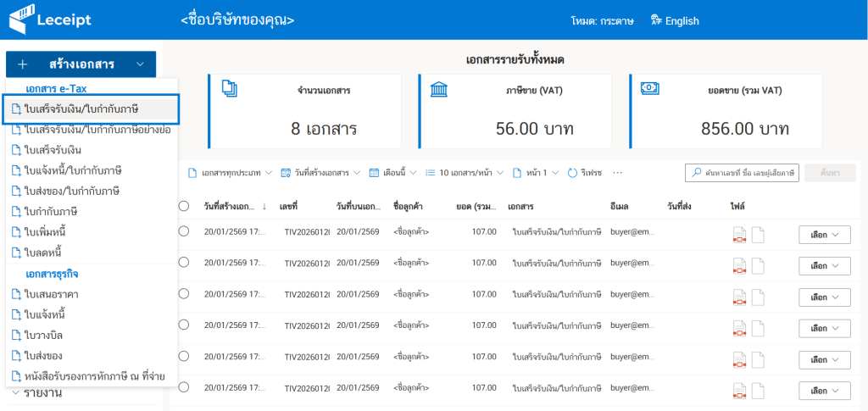Expand the เอกสารทุกประเภท document type filter

(230, 173)
